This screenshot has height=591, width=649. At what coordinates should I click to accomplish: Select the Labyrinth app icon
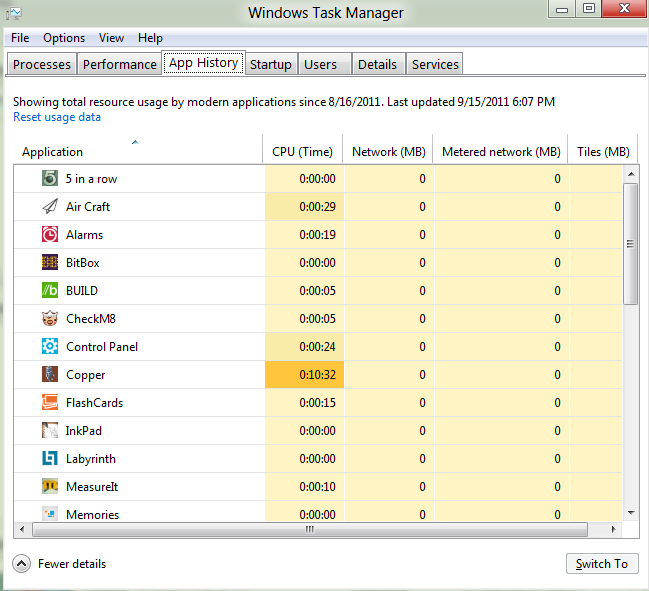pyautogui.click(x=50, y=459)
